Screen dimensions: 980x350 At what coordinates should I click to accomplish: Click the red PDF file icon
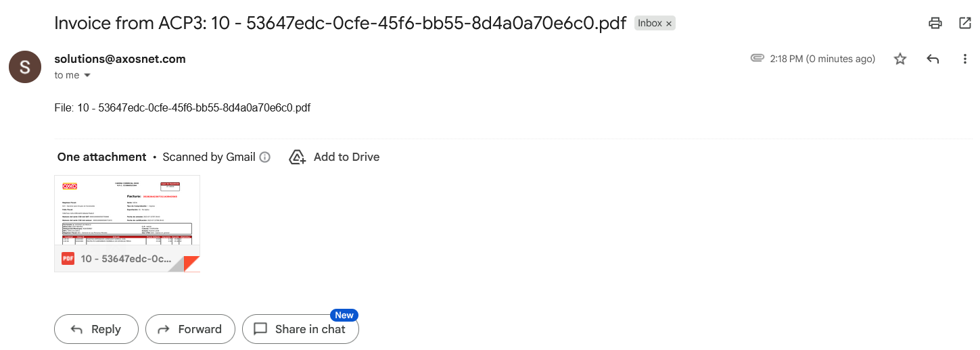pyautogui.click(x=68, y=259)
